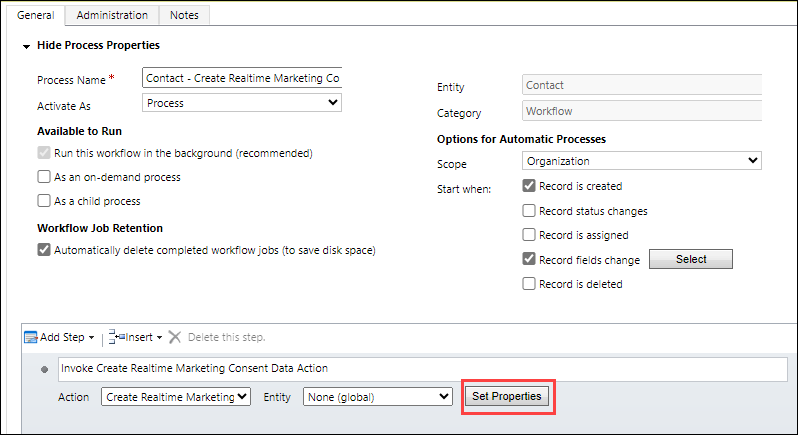Switch to the Administration tab

[112, 15]
